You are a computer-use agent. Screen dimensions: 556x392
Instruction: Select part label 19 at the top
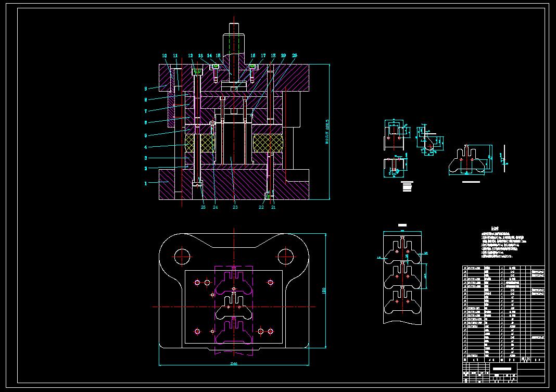(x=283, y=55)
